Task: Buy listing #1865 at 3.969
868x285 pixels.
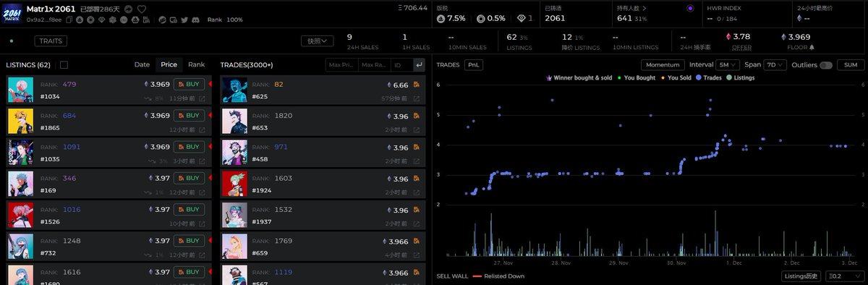Action: pyautogui.click(x=189, y=115)
